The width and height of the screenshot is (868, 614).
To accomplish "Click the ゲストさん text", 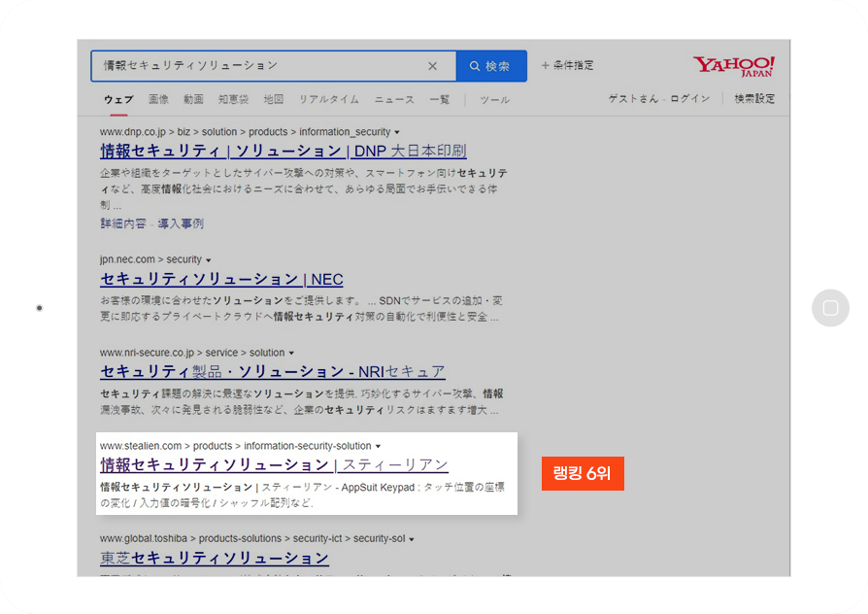I will [633, 99].
